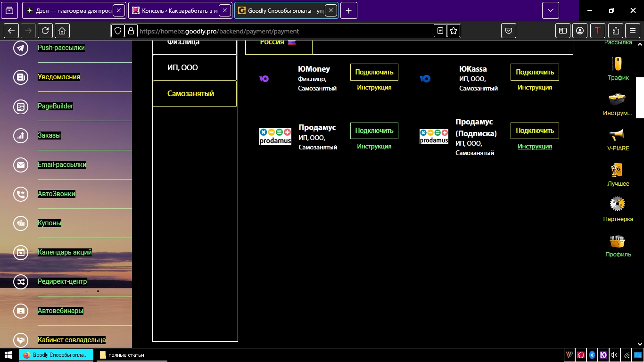Open a new browser tab
This screenshot has width=644, height=362.
pos(348,10)
